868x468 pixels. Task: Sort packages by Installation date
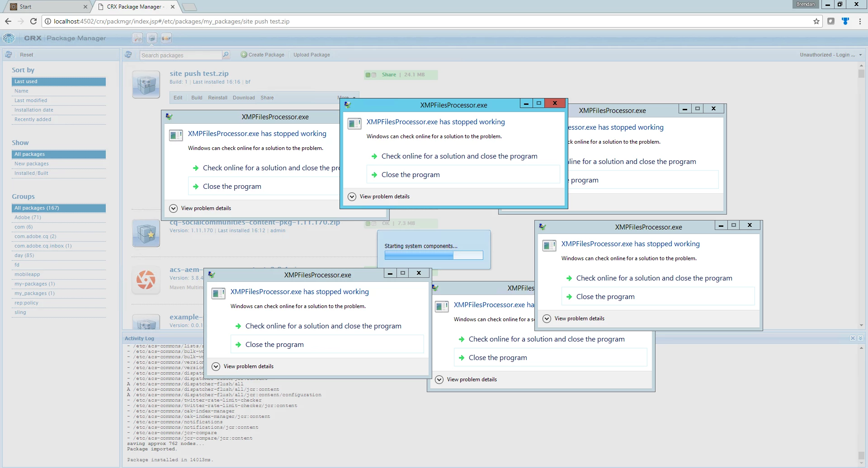[59, 110]
